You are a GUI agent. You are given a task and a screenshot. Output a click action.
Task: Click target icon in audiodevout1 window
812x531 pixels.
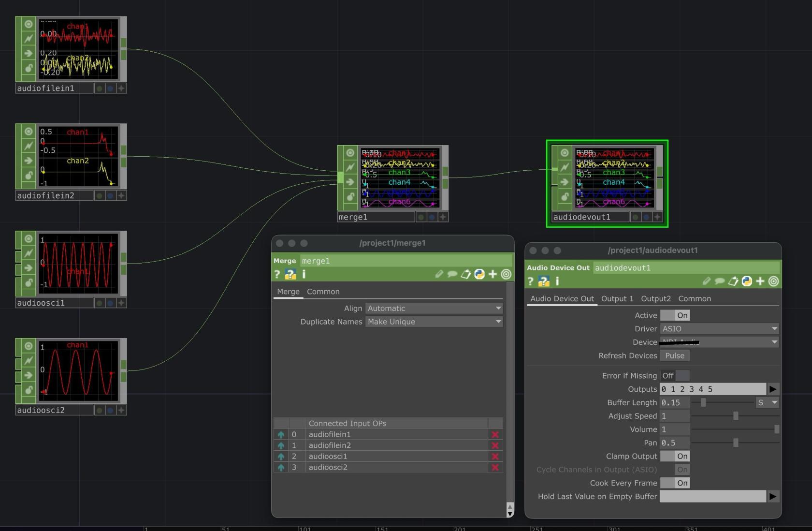[x=773, y=281]
